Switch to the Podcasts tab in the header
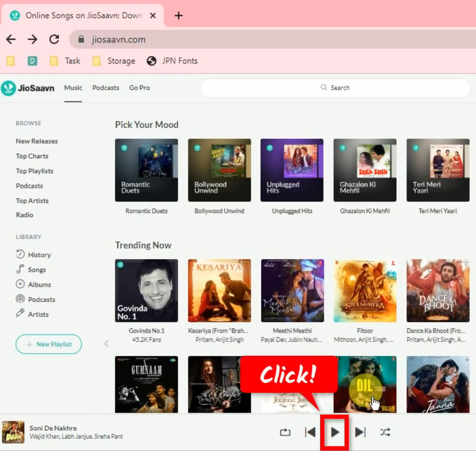 pyautogui.click(x=105, y=87)
